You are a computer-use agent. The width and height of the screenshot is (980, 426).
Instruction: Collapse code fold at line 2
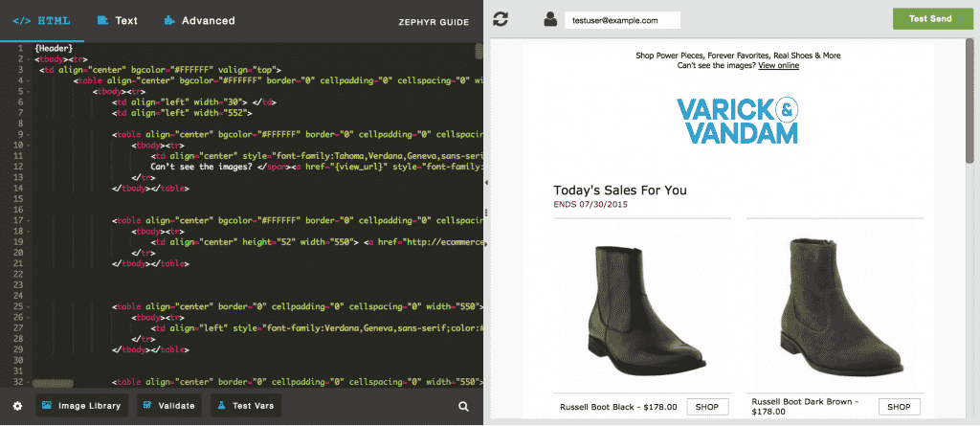(30, 59)
